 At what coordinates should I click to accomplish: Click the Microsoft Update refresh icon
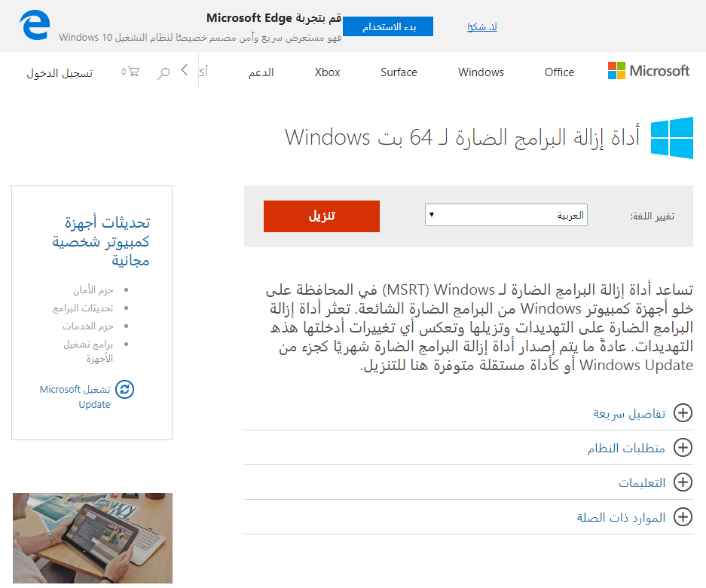(125, 390)
